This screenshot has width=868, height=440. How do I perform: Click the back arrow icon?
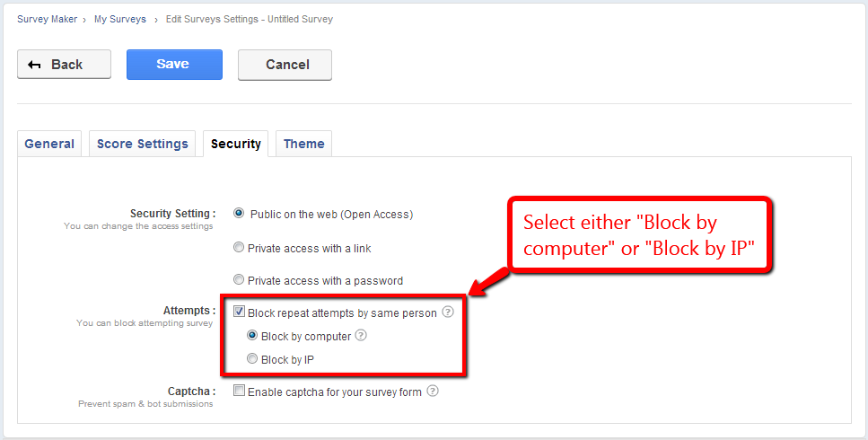click(35, 65)
